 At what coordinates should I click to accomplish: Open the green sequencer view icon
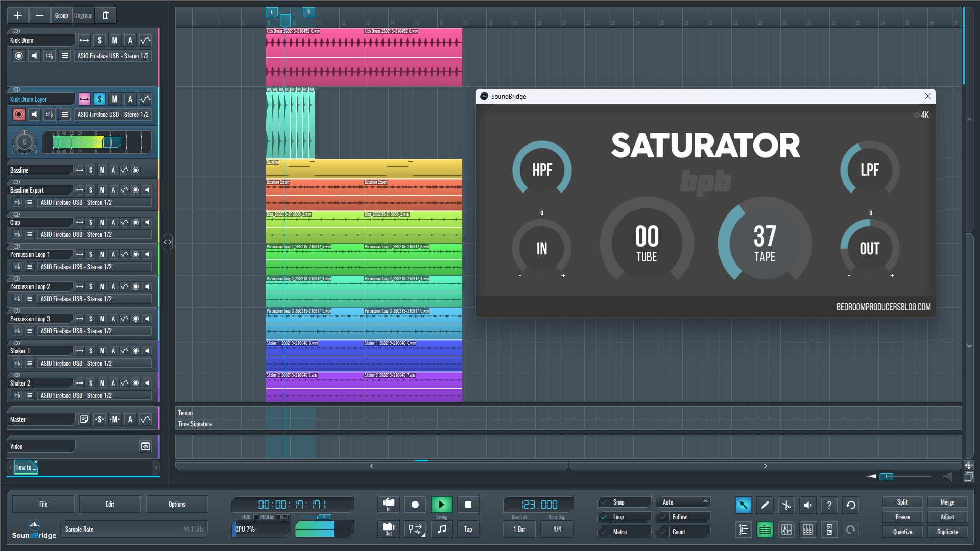coord(765,530)
